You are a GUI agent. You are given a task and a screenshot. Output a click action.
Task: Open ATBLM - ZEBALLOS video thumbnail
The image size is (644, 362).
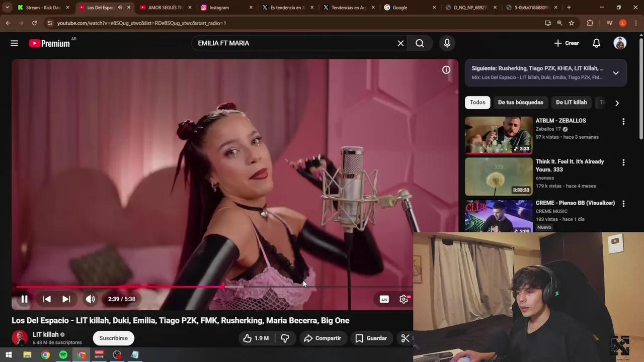(499, 135)
